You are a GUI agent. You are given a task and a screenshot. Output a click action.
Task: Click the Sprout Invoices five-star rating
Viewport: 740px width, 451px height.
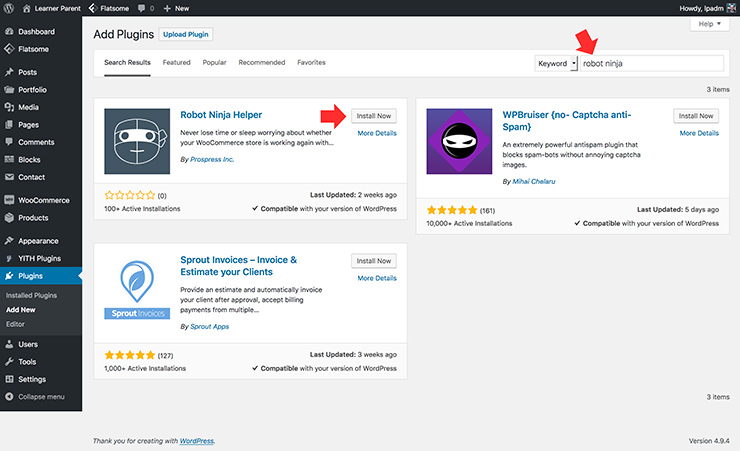click(x=130, y=355)
